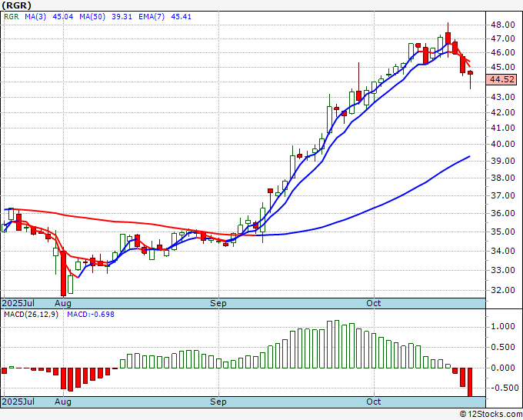Click the 0.500 MACD axis label

pyautogui.click(x=503, y=348)
